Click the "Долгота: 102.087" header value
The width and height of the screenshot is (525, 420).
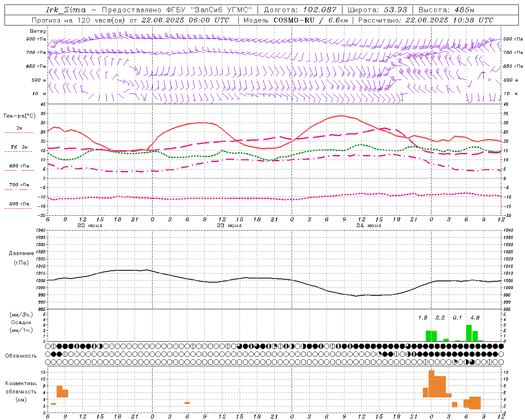(x=300, y=10)
